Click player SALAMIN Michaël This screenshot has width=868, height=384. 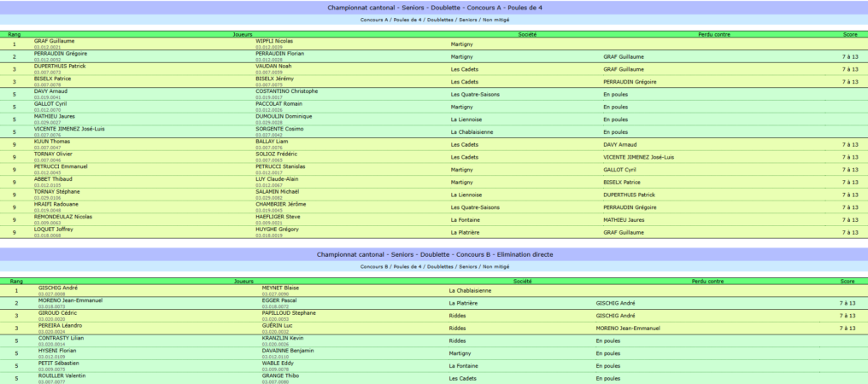[x=278, y=192]
